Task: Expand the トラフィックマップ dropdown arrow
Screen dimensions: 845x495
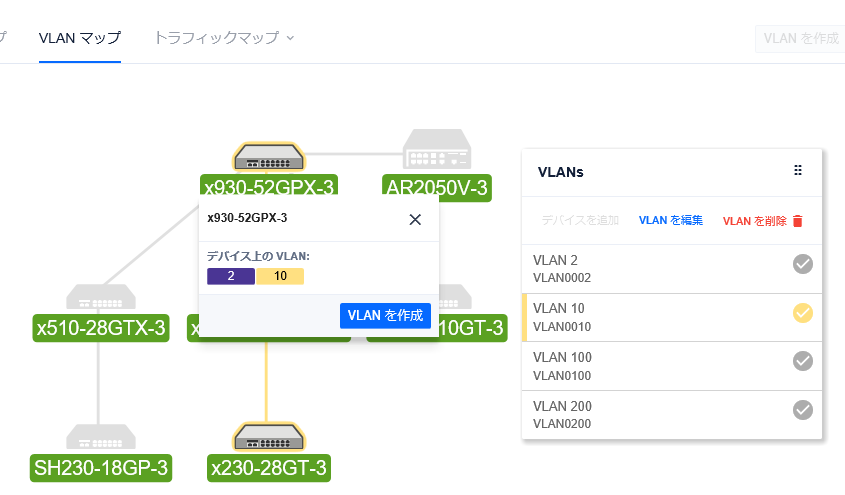Action: [290, 38]
